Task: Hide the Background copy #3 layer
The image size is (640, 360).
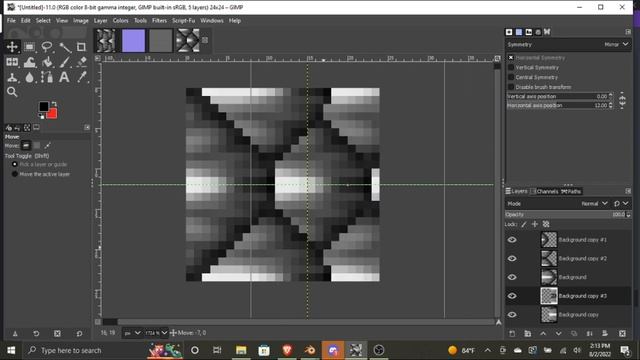Action: tap(512, 296)
